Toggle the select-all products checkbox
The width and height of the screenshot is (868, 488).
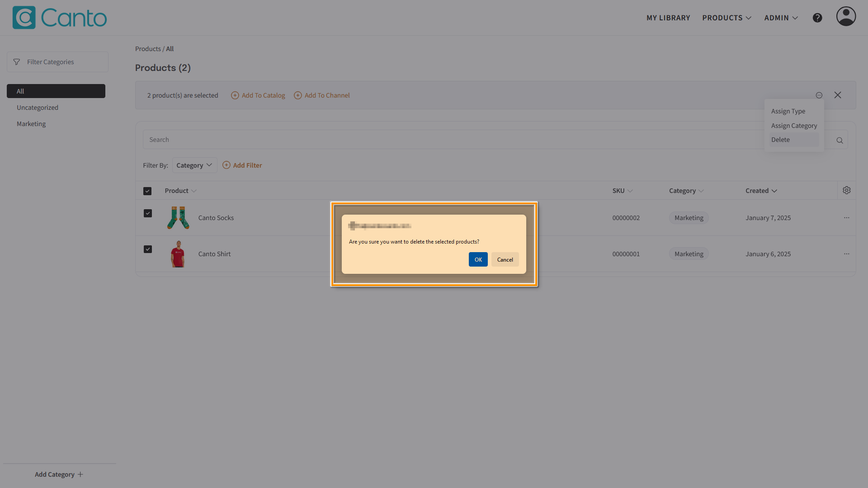click(x=147, y=191)
